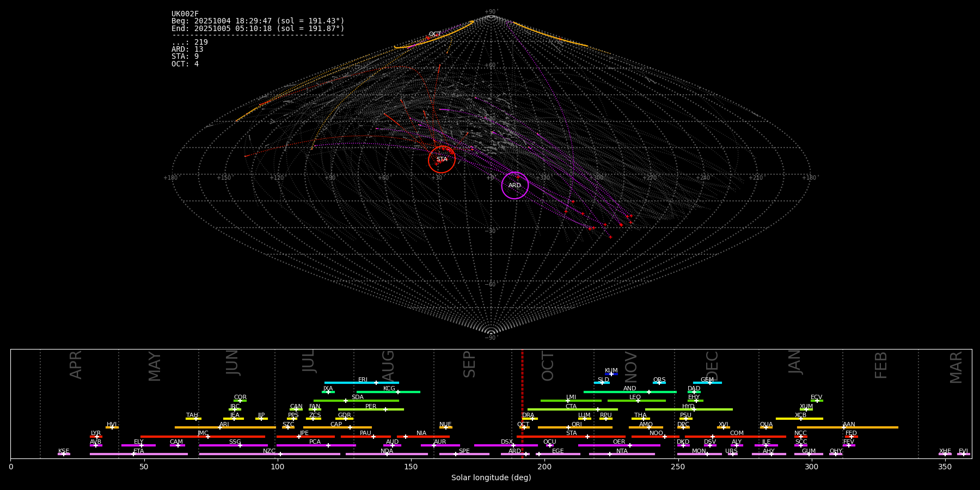Screen dimensions: 980x490
Task: Click the UK002F station header text
Action: 185,14
